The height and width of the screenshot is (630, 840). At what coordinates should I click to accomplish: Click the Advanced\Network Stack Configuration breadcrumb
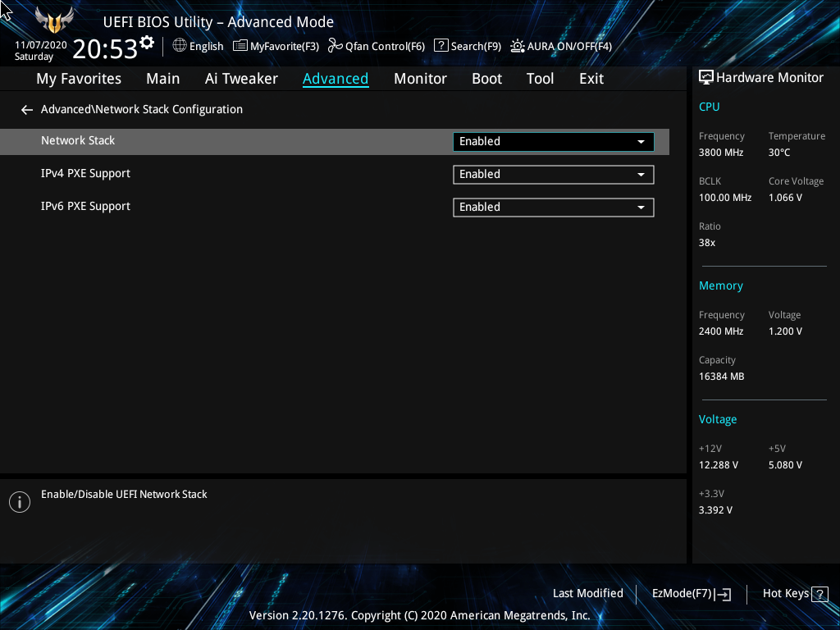[142, 109]
